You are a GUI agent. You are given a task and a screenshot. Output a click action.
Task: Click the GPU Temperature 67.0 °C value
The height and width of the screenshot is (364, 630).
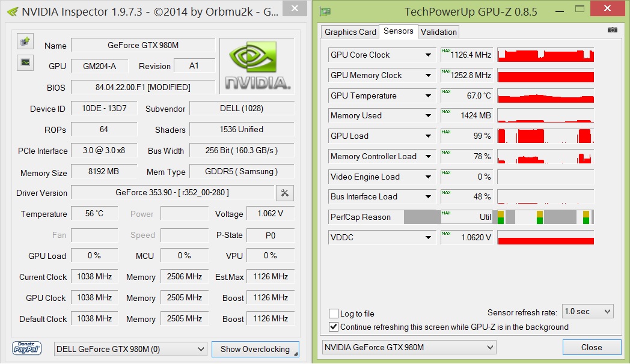(467, 96)
